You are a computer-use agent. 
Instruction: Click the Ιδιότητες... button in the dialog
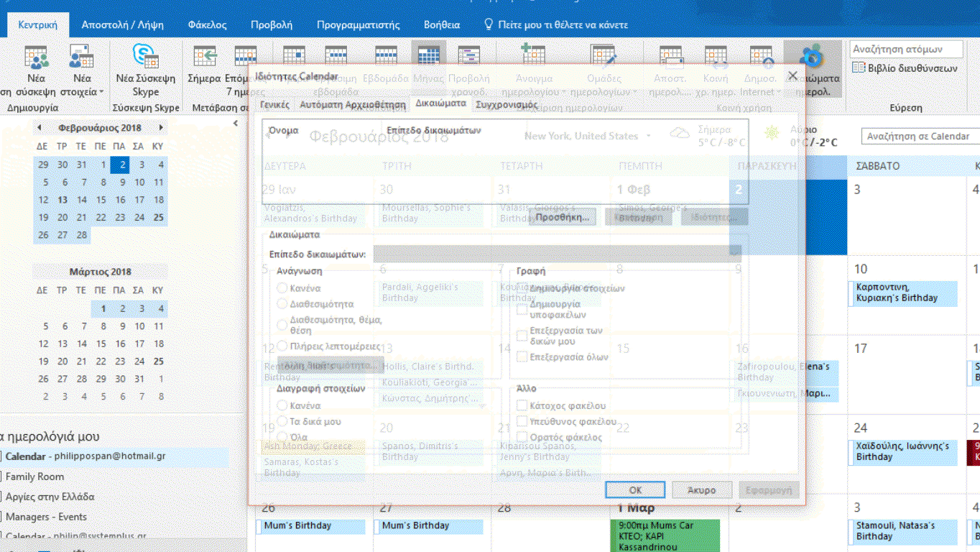point(714,216)
